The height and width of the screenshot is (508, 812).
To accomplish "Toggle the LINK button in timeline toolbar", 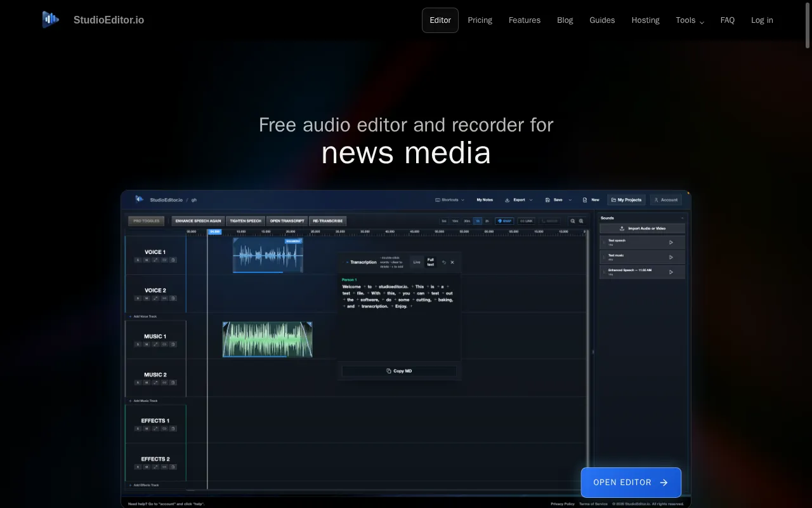I will (x=526, y=221).
